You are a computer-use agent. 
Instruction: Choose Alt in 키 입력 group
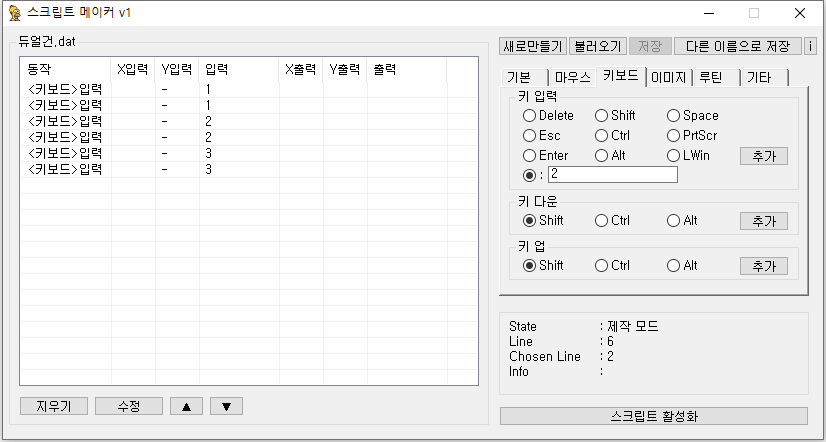pyautogui.click(x=611, y=155)
